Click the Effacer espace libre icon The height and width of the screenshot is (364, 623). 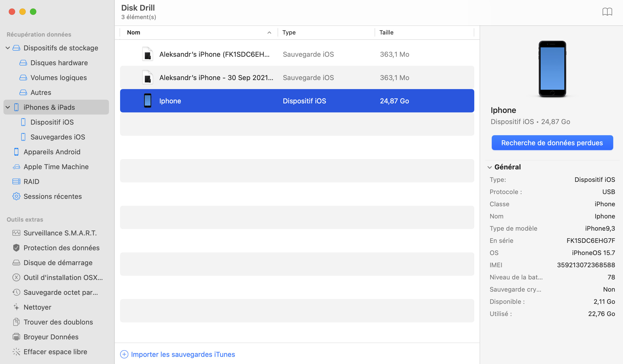pyautogui.click(x=16, y=352)
